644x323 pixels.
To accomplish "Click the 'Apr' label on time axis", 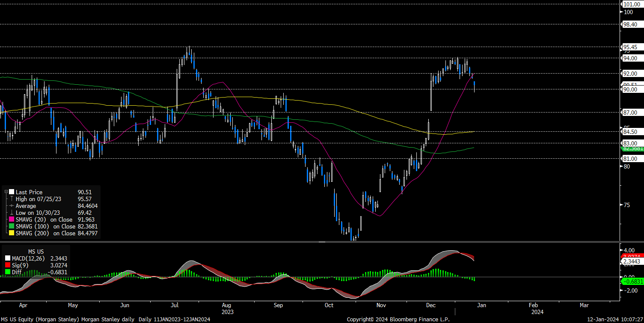I will (24, 305).
